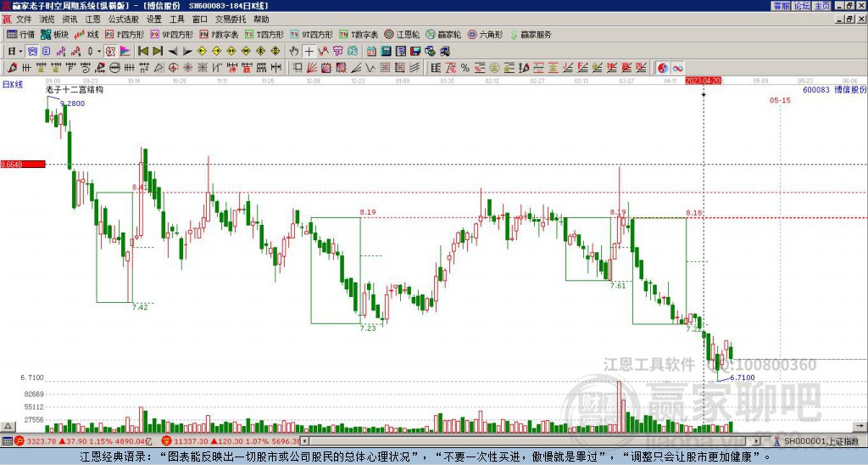This screenshot has width=868, height=465.
Task: Open the 交易委托 menu
Action: 231,20
